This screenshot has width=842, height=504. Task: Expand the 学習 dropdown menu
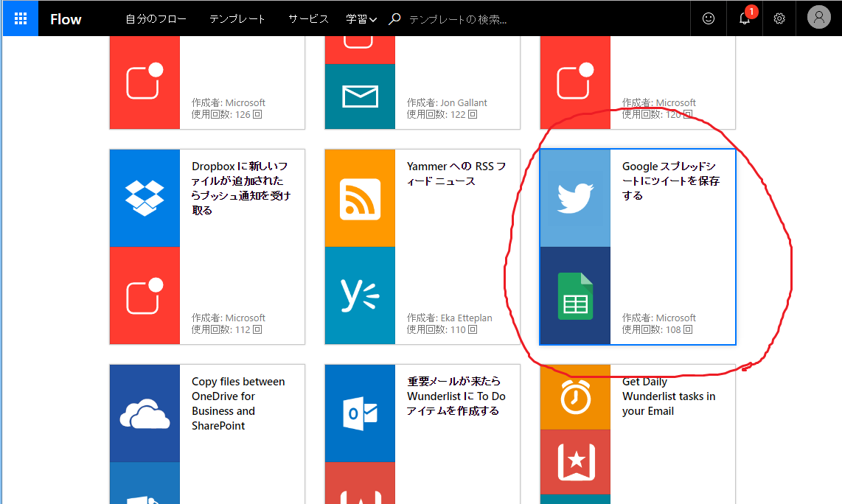pyautogui.click(x=361, y=19)
